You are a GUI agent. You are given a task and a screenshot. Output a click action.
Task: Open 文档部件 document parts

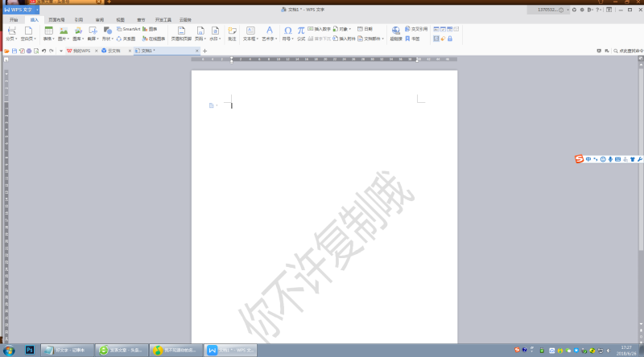coord(370,39)
